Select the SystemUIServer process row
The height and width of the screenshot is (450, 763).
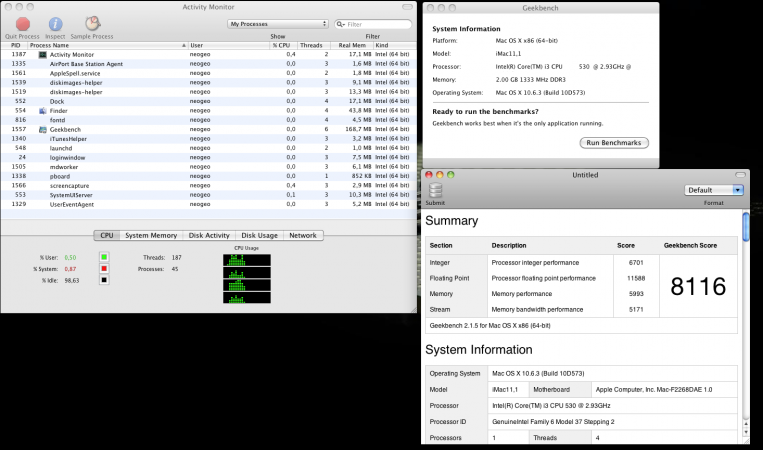pyautogui.click(x=208, y=195)
